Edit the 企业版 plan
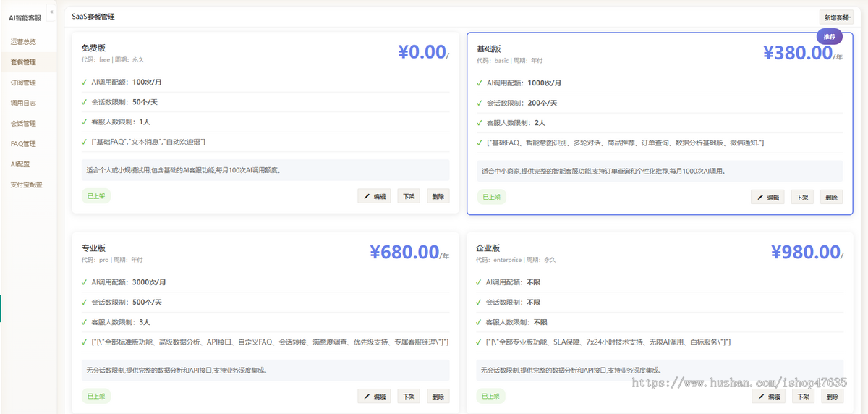This screenshot has width=868, height=414. tap(767, 397)
